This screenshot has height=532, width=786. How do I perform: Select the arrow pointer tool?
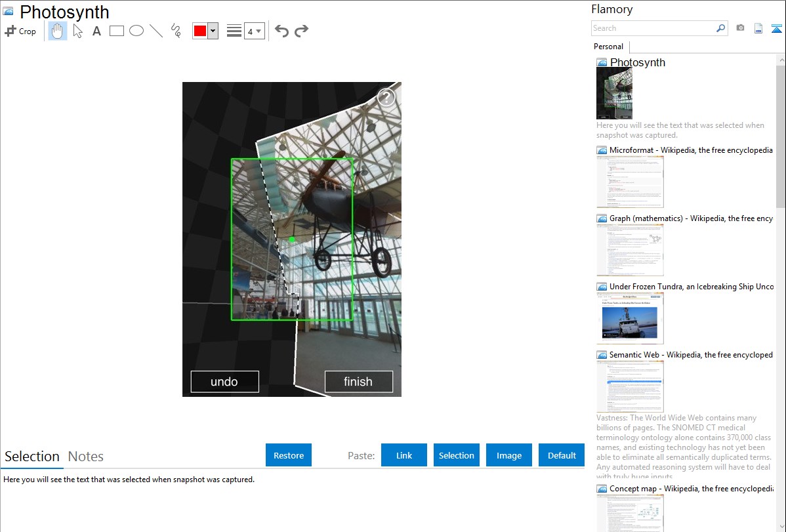pos(77,31)
